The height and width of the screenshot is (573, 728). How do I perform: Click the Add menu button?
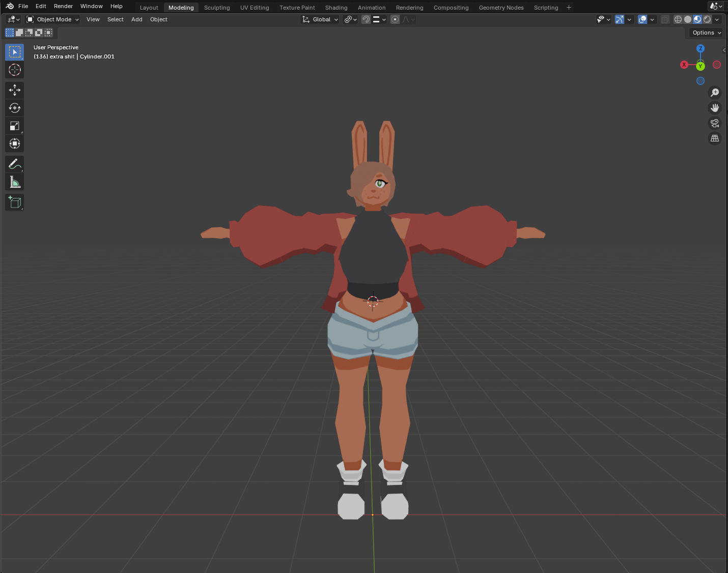136,19
